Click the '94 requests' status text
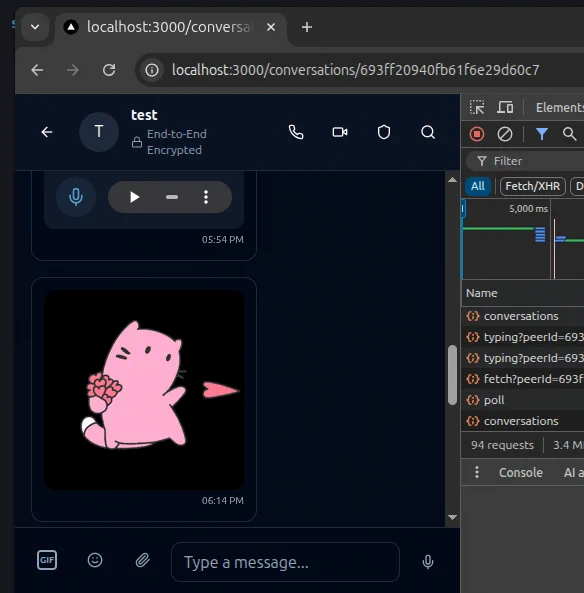This screenshot has height=593, width=584. pyautogui.click(x=502, y=445)
